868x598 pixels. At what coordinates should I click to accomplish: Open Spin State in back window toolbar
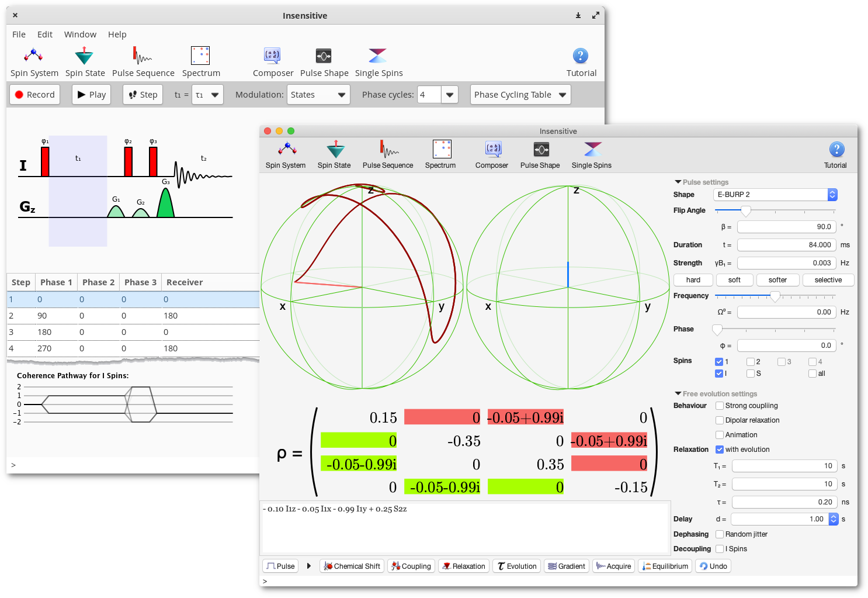tap(85, 62)
